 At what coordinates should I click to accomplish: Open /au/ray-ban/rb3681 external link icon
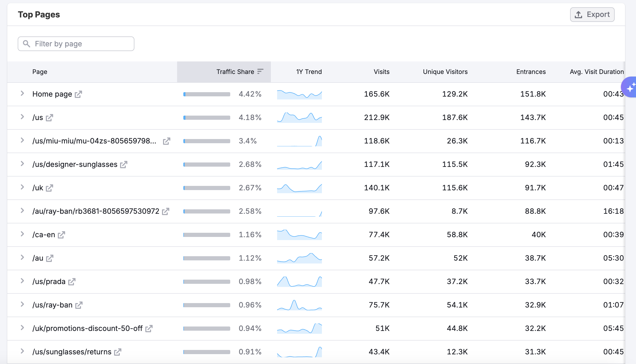165,211
